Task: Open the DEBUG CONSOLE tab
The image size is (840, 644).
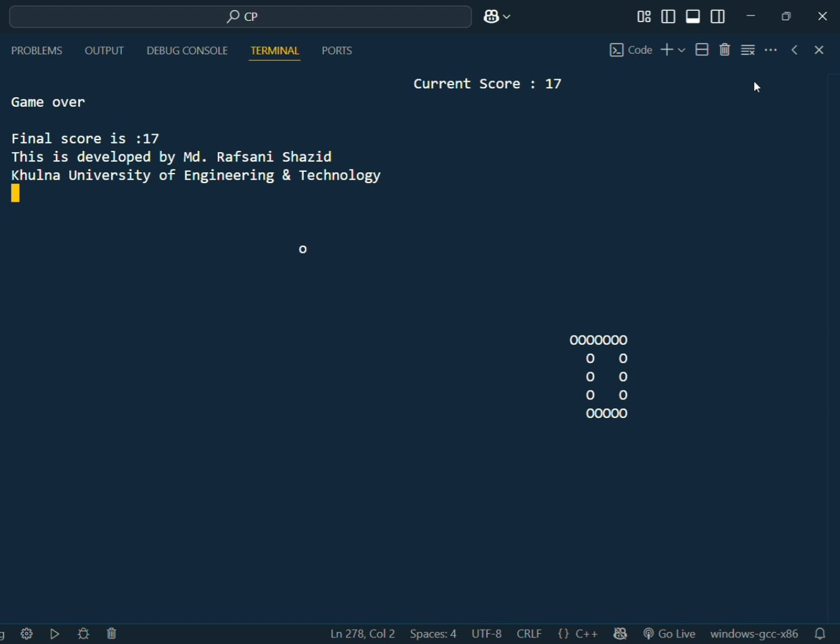Action: [x=187, y=51]
